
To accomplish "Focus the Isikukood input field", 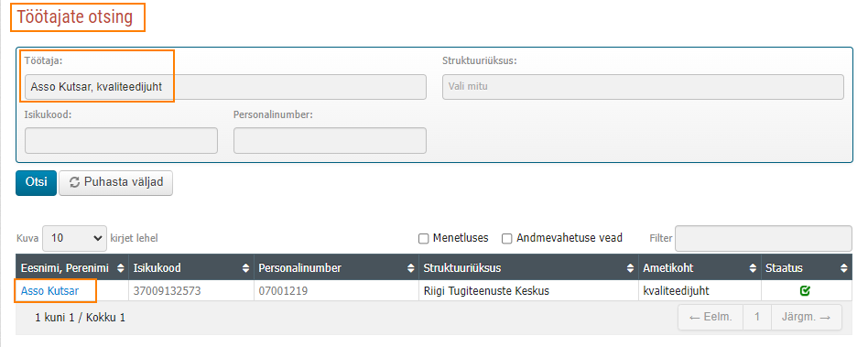I will tap(121, 141).
